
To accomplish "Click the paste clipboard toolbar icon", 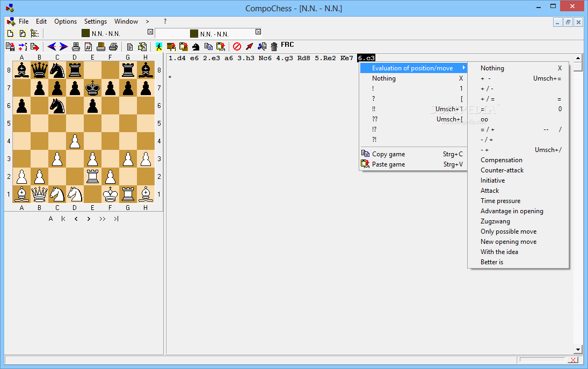I will [x=221, y=47].
